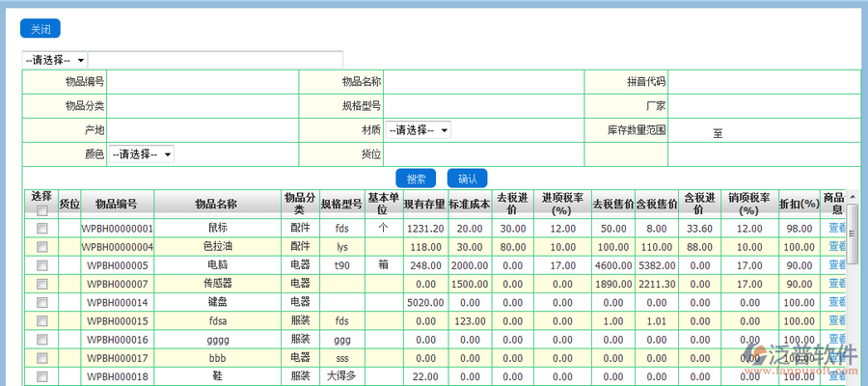This screenshot has width=868, height=386.
Task: Open the top 请选择 dropdown
Action: pos(55,60)
